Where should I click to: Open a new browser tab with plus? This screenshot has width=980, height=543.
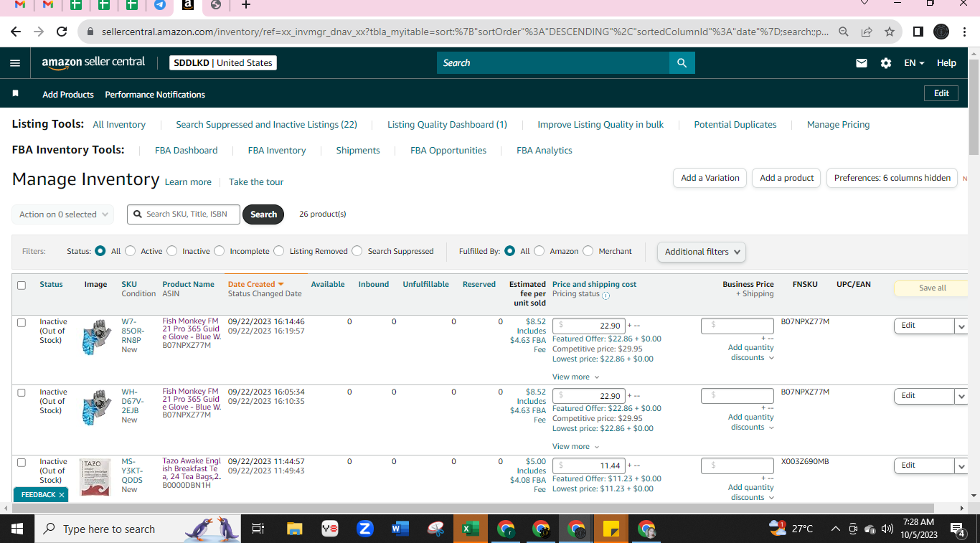coord(246,5)
